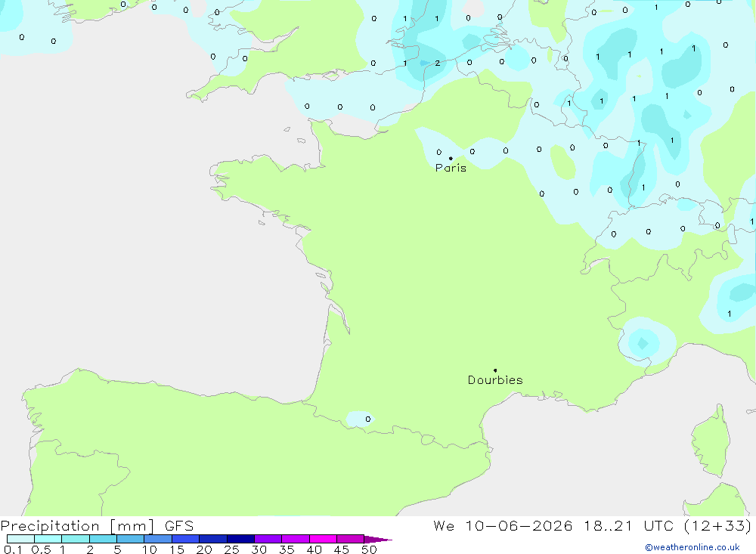Image resolution: width=756 pixels, height=554 pixels.
Task: Click the legend label 10
Action: tap(150, 549)
